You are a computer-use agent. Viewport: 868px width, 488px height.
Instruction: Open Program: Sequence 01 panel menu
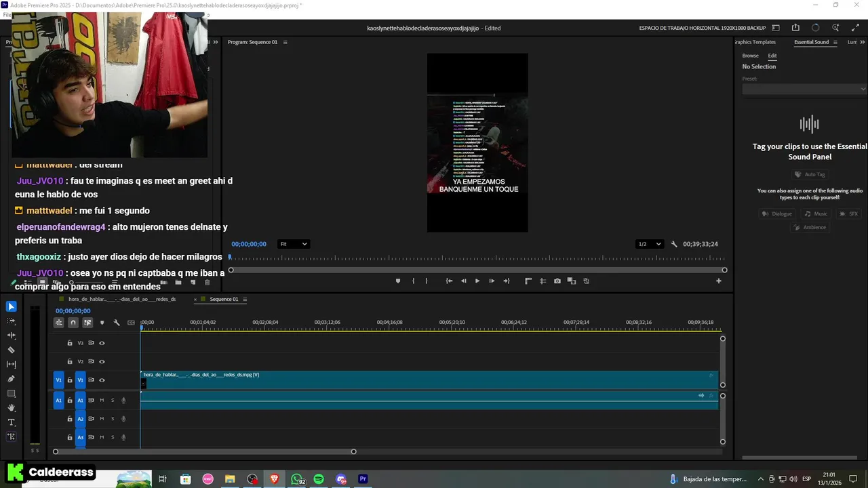click(x=285, y=42)
